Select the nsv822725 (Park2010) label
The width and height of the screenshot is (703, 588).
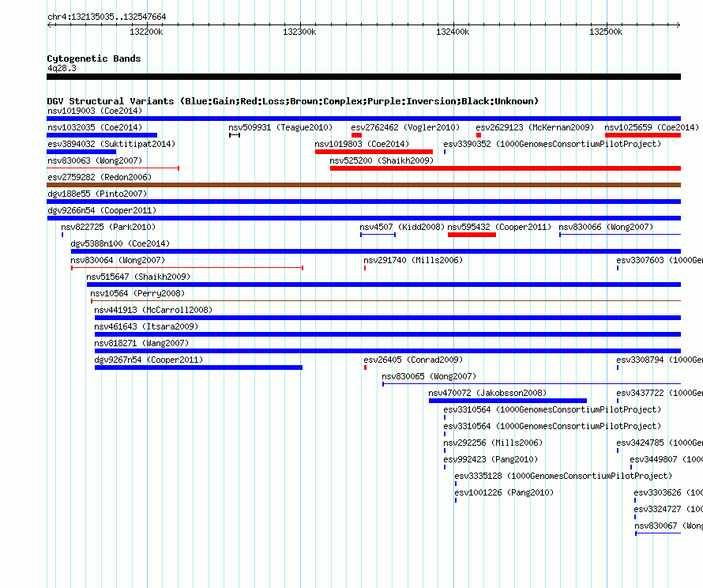[108, 227]
